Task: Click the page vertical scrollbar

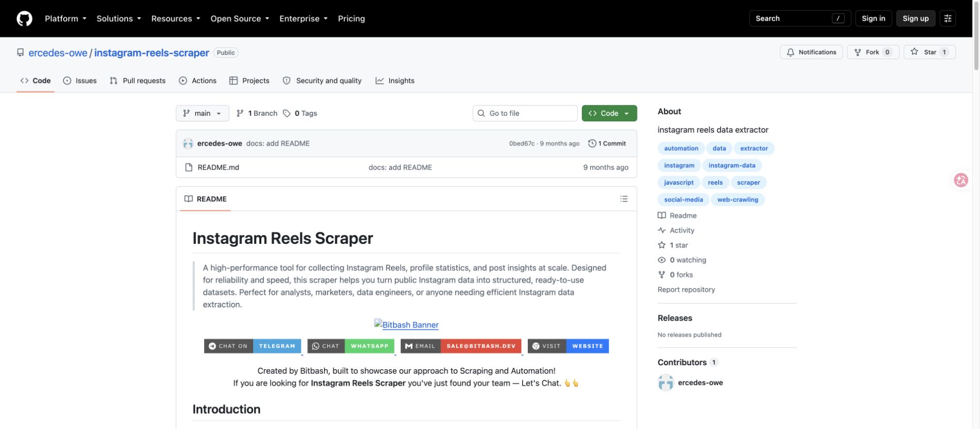Action: [976, 36]
